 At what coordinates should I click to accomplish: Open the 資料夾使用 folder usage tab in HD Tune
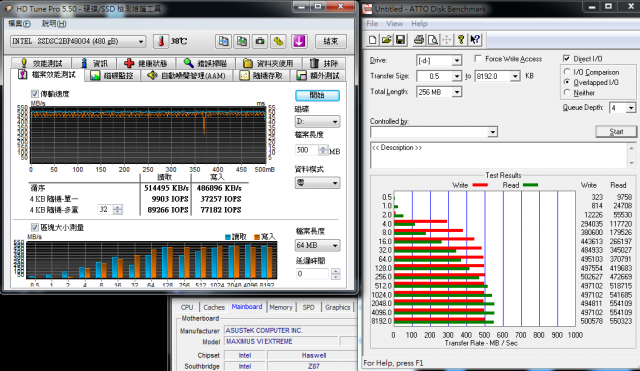pos(269,63)
